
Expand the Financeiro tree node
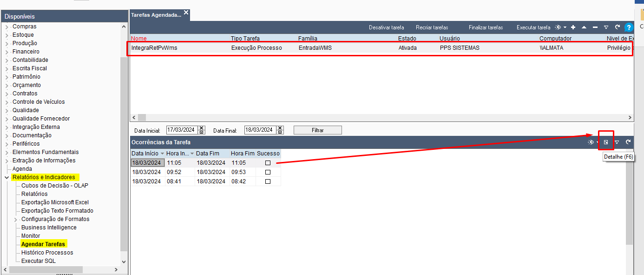coord(7,52)
